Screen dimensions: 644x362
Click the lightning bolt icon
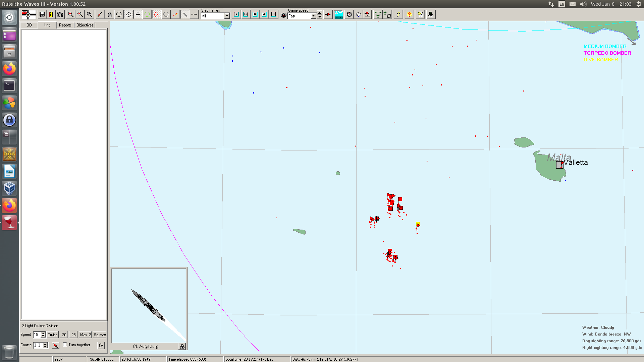click(x=398, y=14)
